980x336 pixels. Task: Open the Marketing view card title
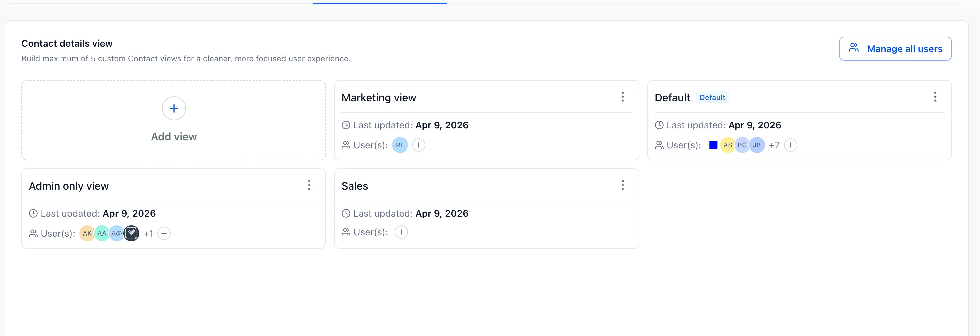pyautogui.click(x=378, y=98)
